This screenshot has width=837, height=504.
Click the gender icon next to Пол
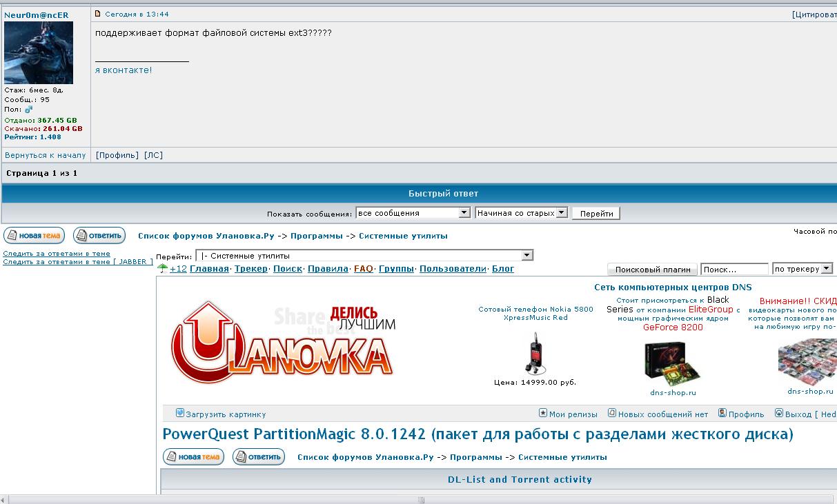click(28, 110)
